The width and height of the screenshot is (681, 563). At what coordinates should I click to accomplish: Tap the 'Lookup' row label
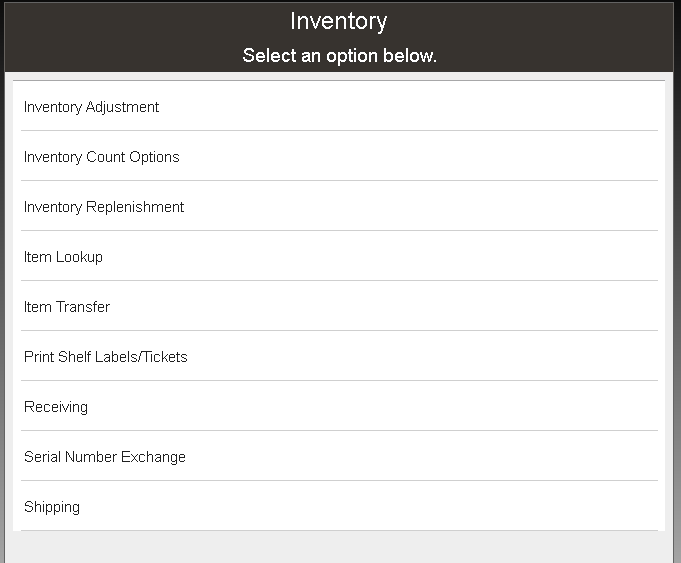click(x=79, y=257)
